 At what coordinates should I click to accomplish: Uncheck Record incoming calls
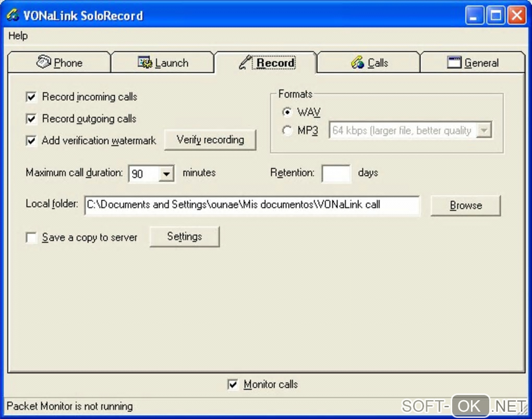coord(31,97)
